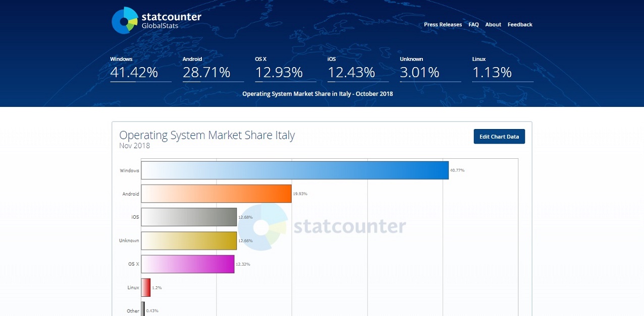Select the iOS 12.43% stat
644x316 pixels.
click(x=358, y=69)
